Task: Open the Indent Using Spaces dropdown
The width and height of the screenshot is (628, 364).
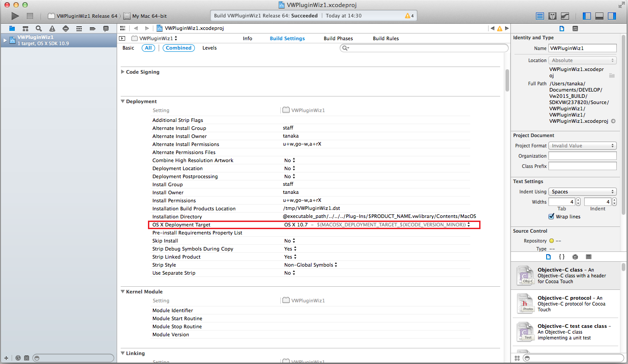Action: [x=582, y=192]
